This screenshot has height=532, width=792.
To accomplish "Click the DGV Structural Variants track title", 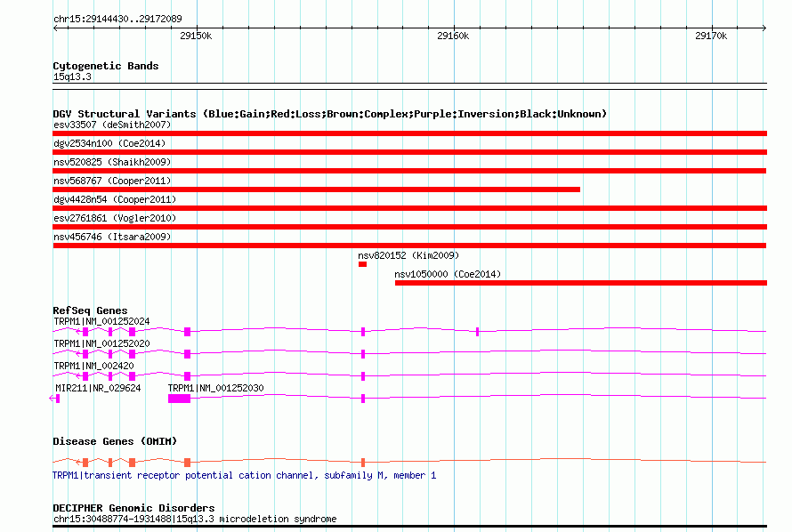I will point(330,114).
